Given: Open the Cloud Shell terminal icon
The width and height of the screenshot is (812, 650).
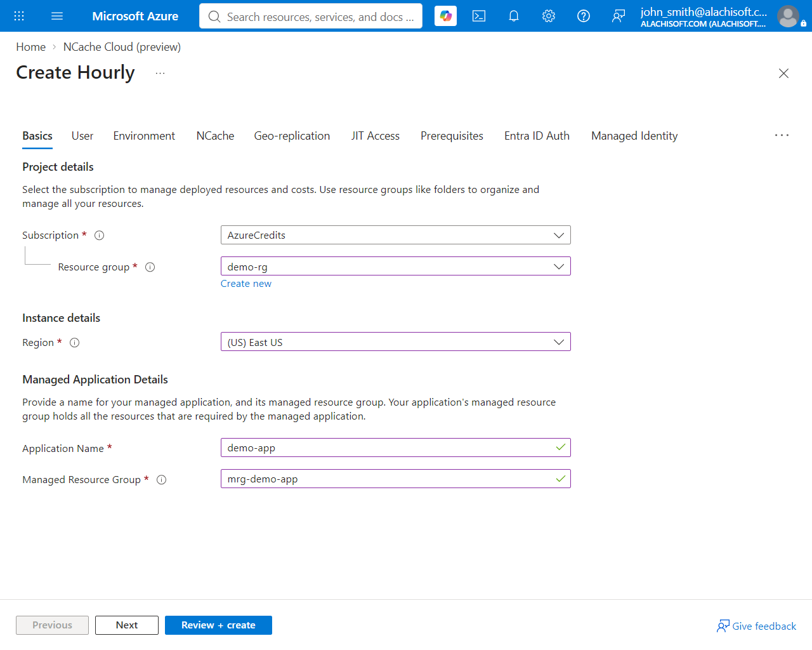Looking at the screenshot, I should click(479, 16).
